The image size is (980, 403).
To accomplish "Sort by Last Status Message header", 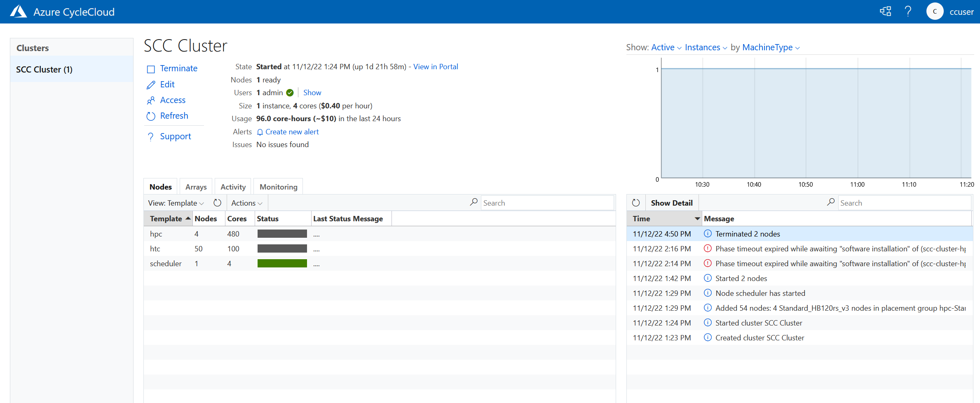I will coord(351,219).
